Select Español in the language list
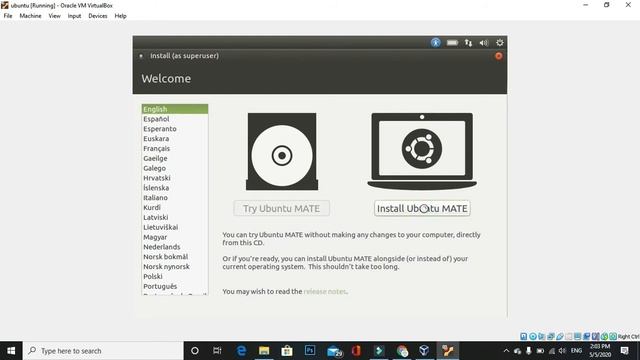 coord(175,119)
